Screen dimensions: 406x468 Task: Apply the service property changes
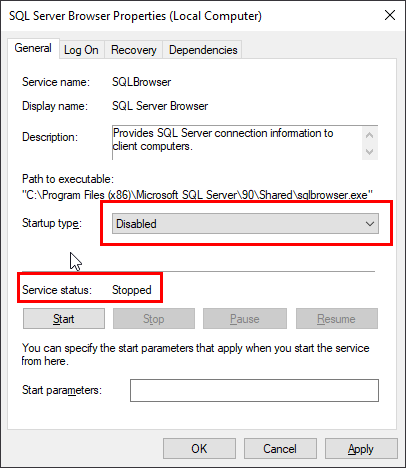(x=361, y=449)
